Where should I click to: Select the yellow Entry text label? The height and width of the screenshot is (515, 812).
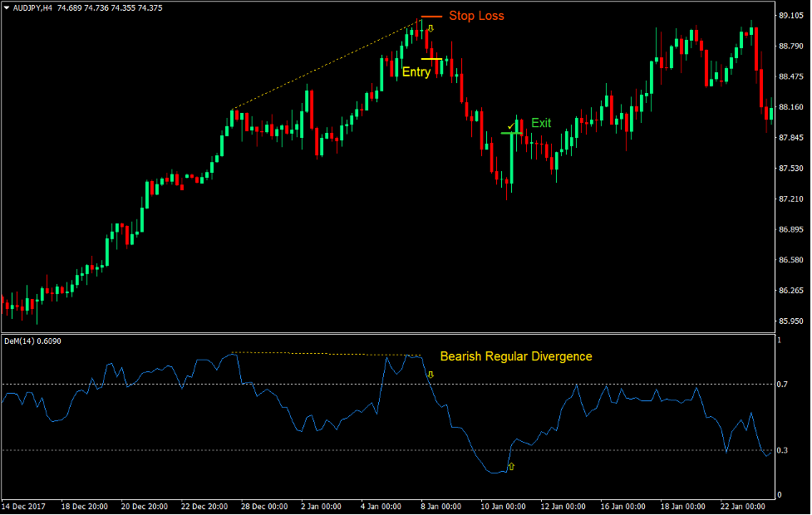[416, 72]
